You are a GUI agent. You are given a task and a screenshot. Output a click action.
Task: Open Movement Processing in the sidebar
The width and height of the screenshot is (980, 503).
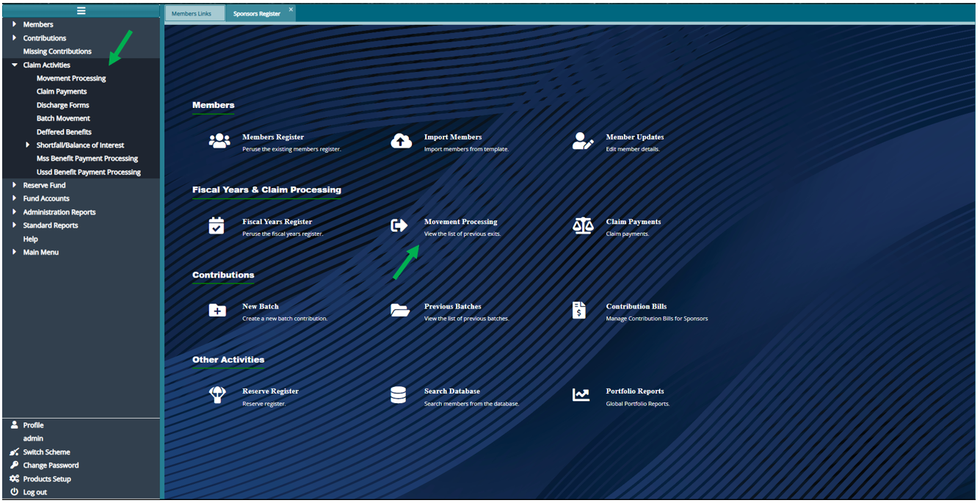click(71, 79)
